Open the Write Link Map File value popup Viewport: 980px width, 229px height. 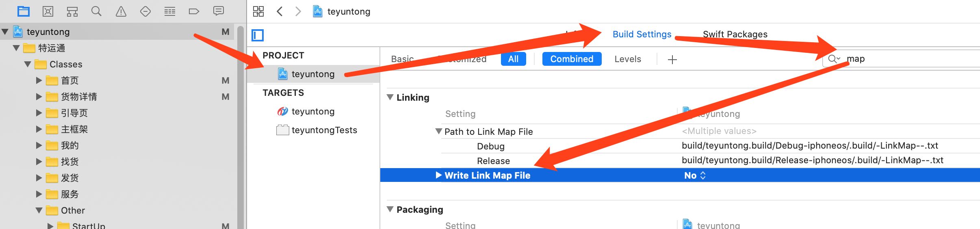(x=695, y=175)
